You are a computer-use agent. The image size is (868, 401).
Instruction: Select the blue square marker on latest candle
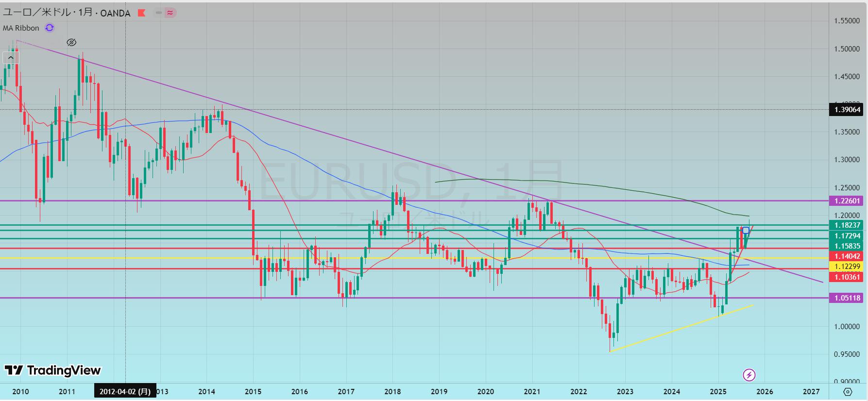[746, 230]
